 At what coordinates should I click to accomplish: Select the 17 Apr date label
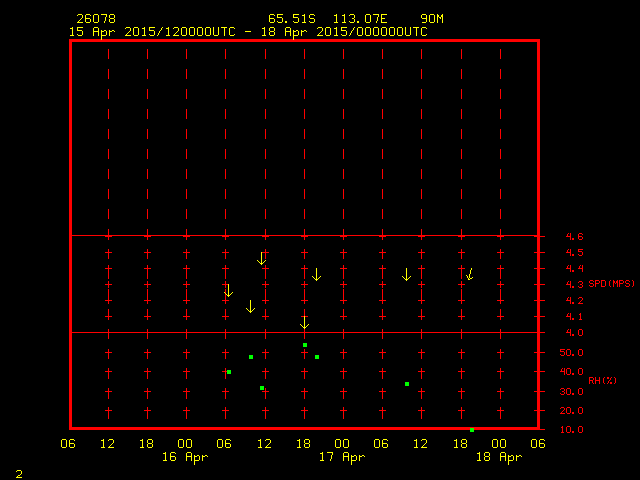[x=343, y=457]
